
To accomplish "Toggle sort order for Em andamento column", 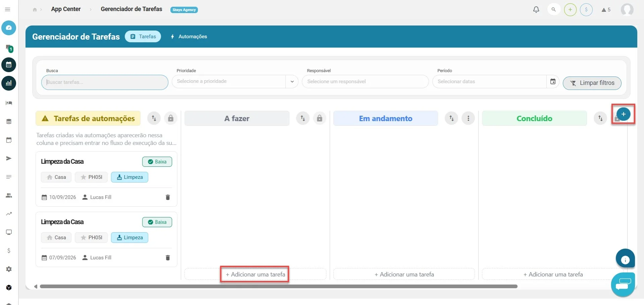I will [451, 118].
